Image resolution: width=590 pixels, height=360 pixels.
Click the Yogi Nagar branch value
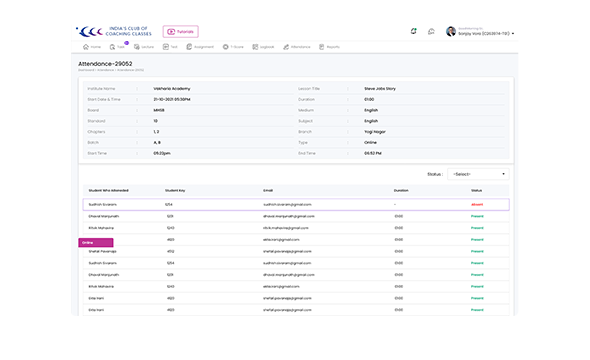point(375,132)
